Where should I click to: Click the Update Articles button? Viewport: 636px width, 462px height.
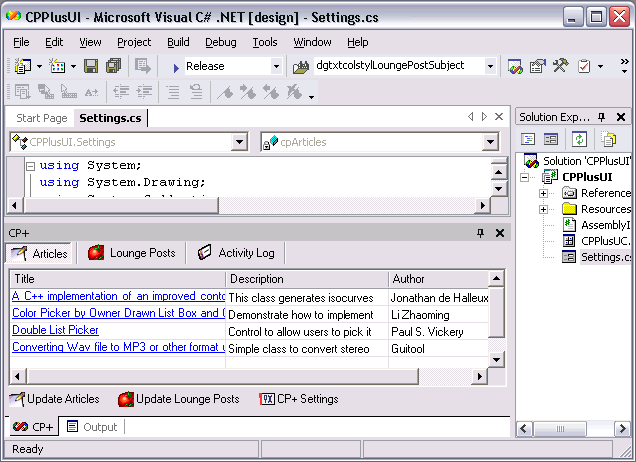pos(54,399)
